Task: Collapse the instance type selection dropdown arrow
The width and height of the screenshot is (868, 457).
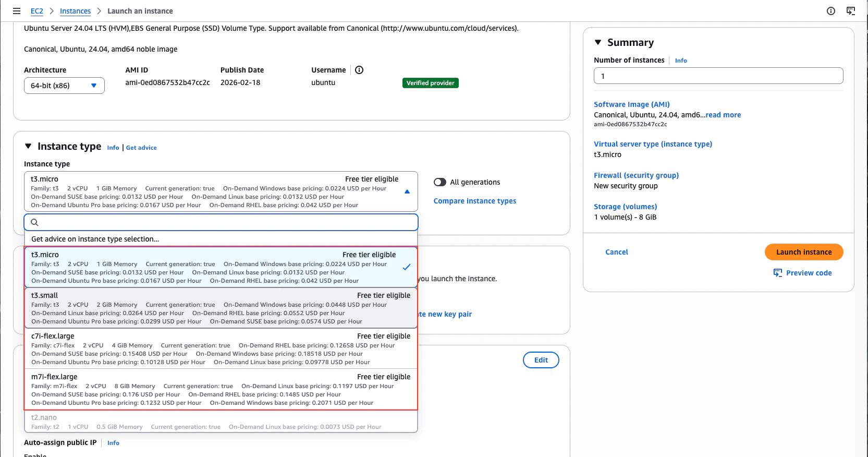Action: pos(407,191)
